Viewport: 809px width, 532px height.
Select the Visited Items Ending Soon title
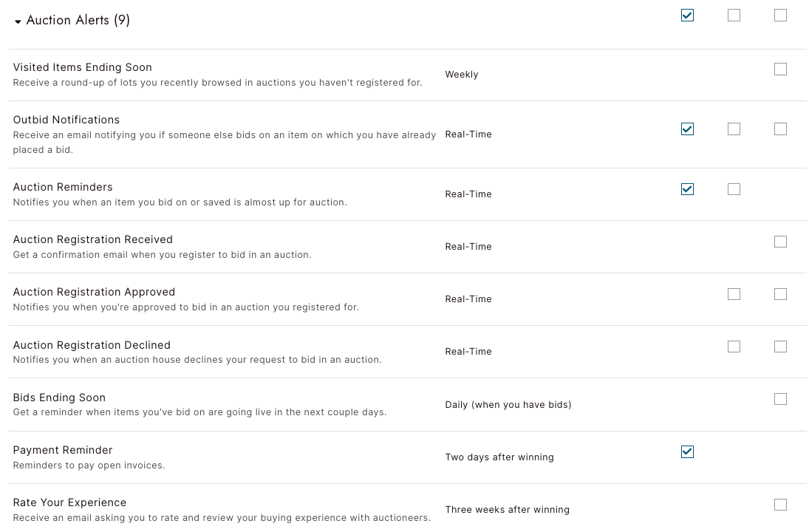(83, 67)
